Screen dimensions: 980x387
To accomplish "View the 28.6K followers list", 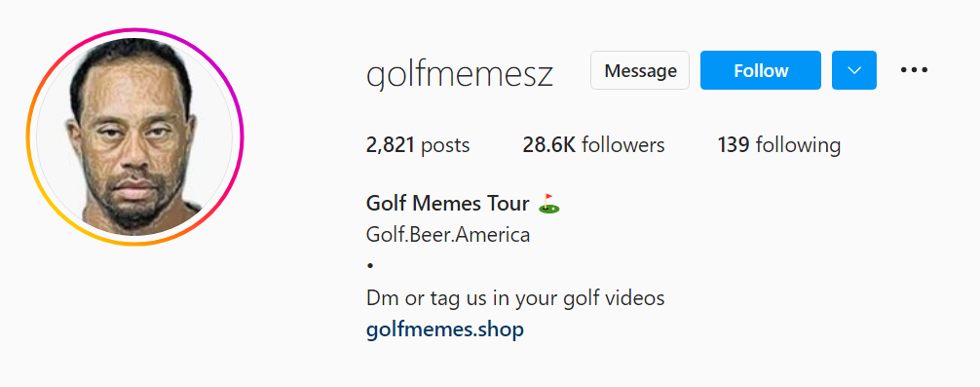I will (x=594, y=145).
